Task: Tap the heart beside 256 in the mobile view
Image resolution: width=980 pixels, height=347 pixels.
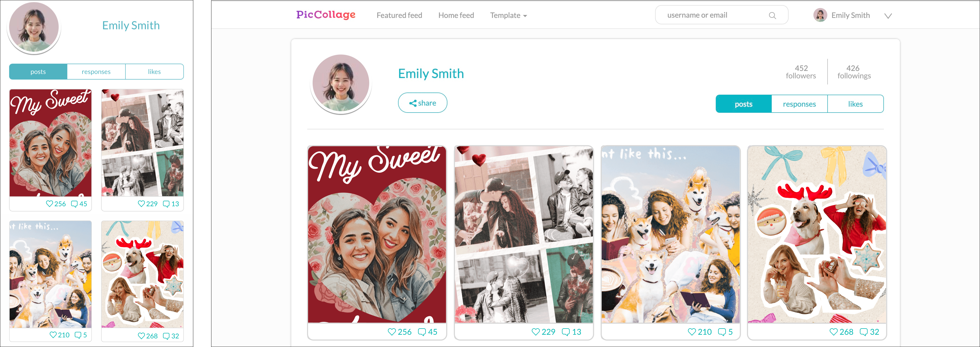Action: 49,204
